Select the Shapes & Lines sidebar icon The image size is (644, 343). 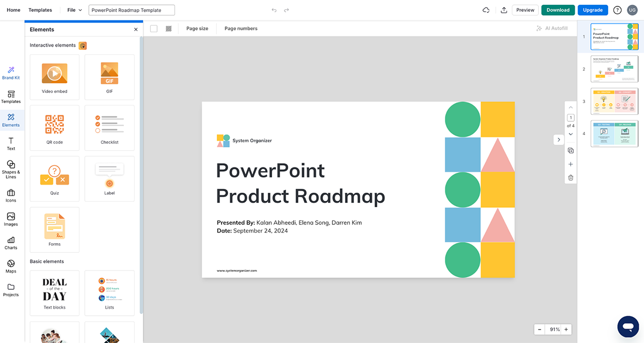tap(11, 169)
